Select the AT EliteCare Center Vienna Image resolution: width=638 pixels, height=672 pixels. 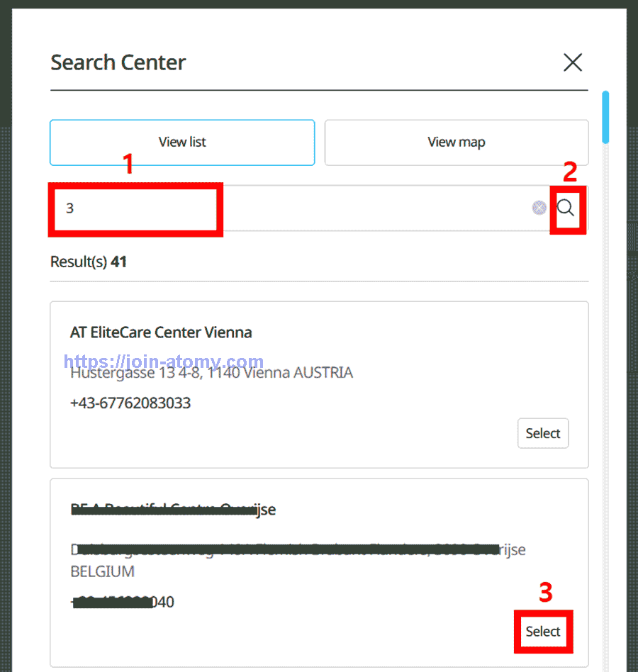[542, 433]
